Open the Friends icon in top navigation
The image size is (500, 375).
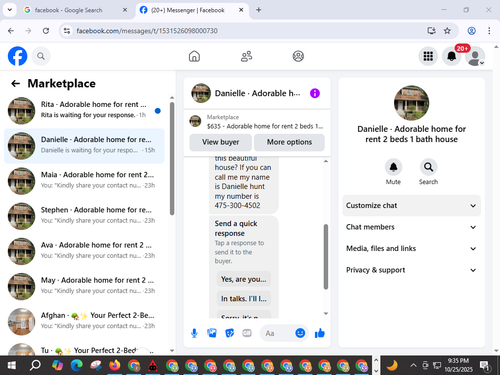click(x=246, y=56)
